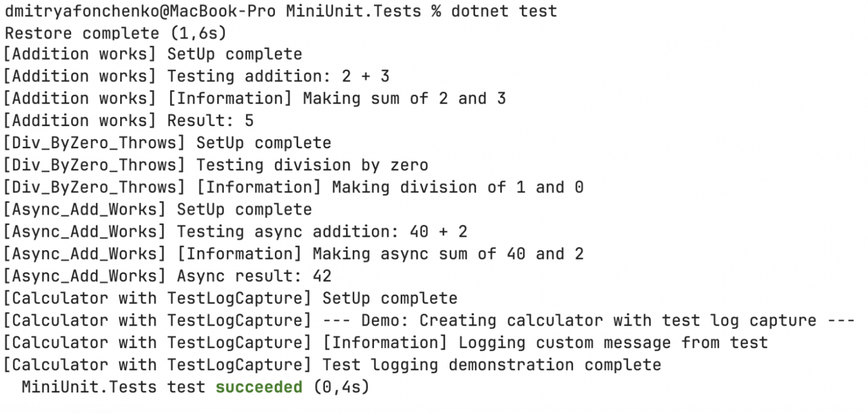The image size is (868, 413).
Task: Click '[Calculator with TestLogCapture] SetUp complete' line
Action: point(230,298)
